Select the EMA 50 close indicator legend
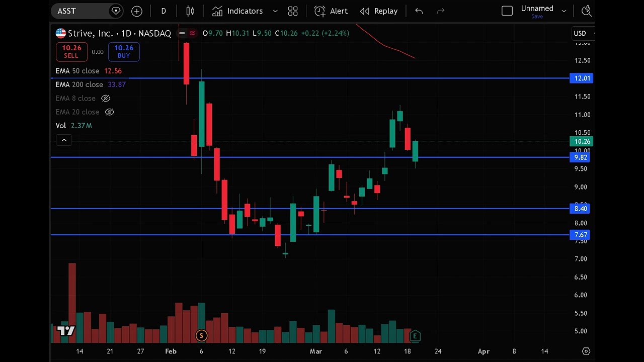The image size is (644, 362). (89, 71)
